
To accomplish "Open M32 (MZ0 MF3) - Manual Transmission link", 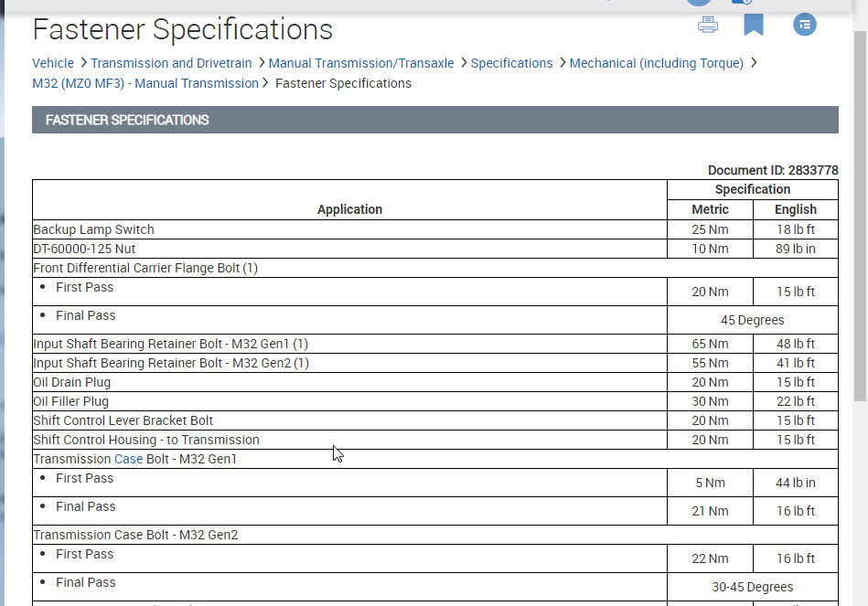I will point(145,83).
